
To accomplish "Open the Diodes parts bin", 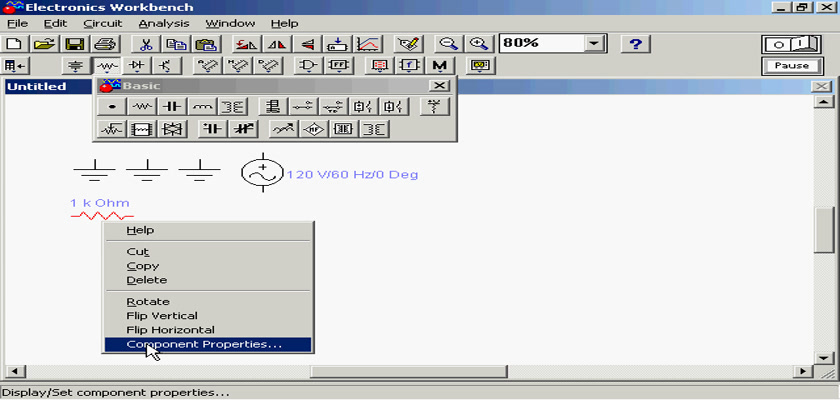I will point(137,66).
